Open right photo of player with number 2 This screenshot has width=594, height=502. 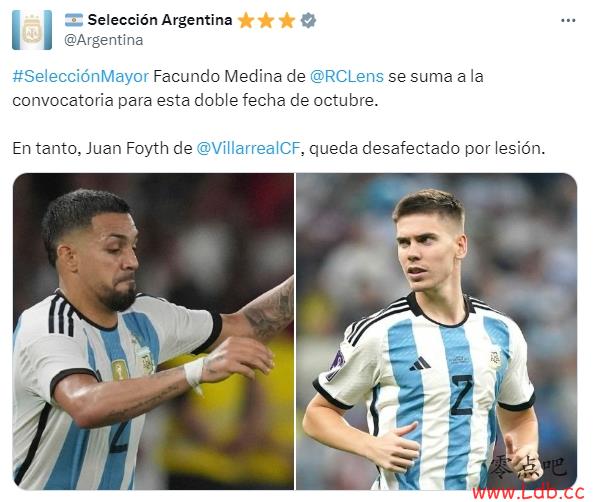(436, 332)
